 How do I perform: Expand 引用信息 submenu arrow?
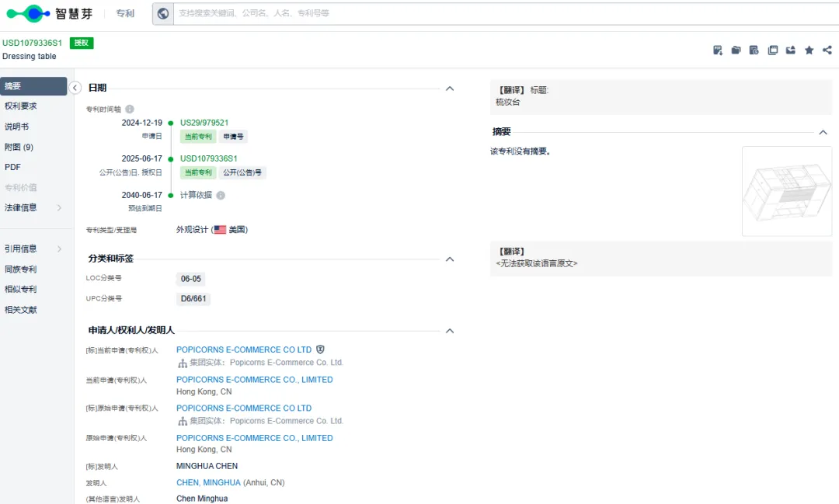(59, 249)
